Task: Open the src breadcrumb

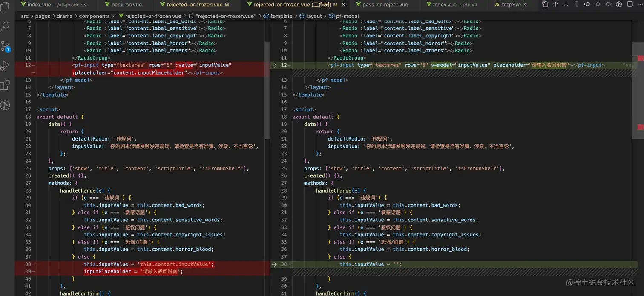Action: point(25,16)
